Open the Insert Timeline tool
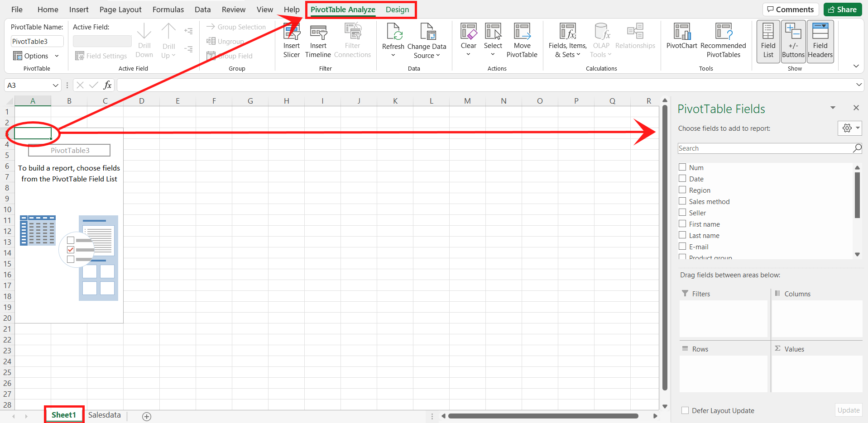 (x=318, y=40)
